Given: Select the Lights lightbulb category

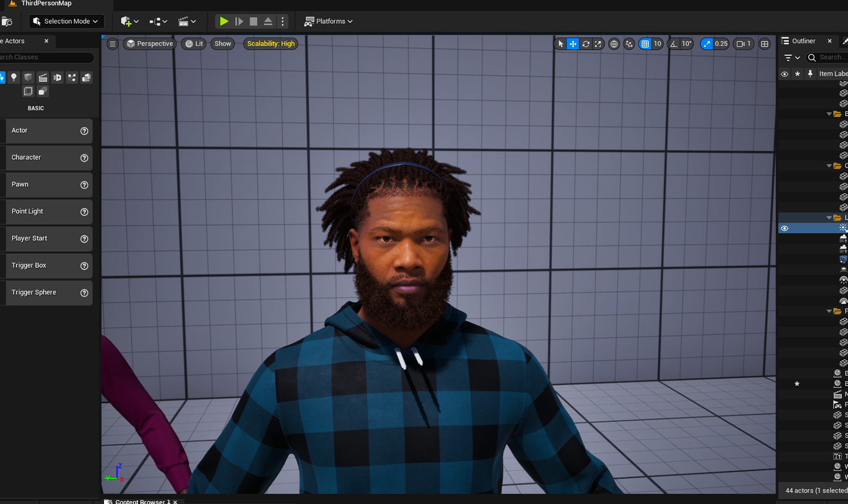Looking at the screenshot, I should point(14,77).
